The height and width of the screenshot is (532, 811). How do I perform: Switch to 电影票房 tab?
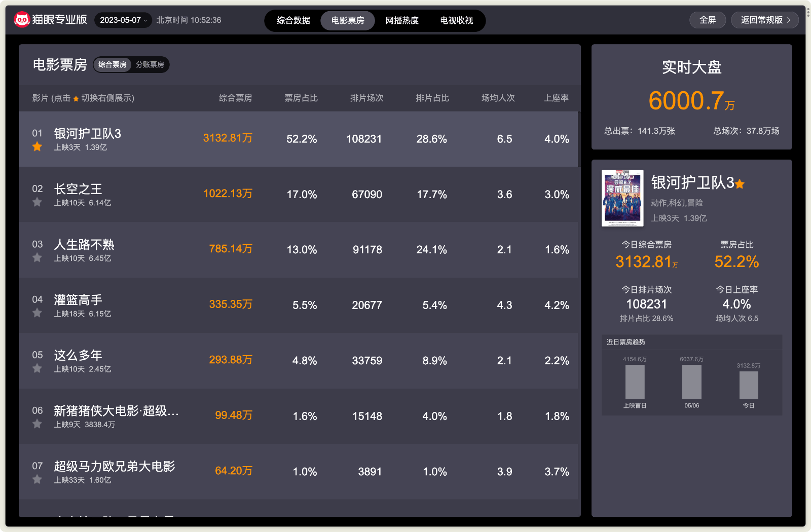tap(348, 20)
